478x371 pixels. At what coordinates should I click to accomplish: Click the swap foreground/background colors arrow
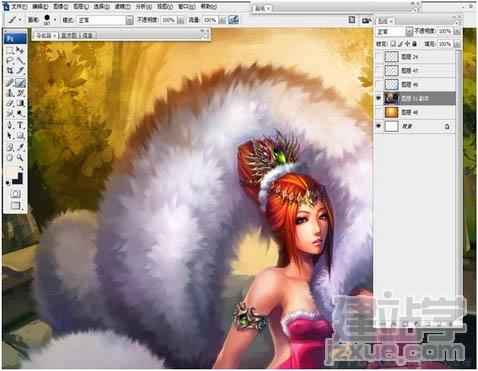pyautogui.click(x=21, y=168)
